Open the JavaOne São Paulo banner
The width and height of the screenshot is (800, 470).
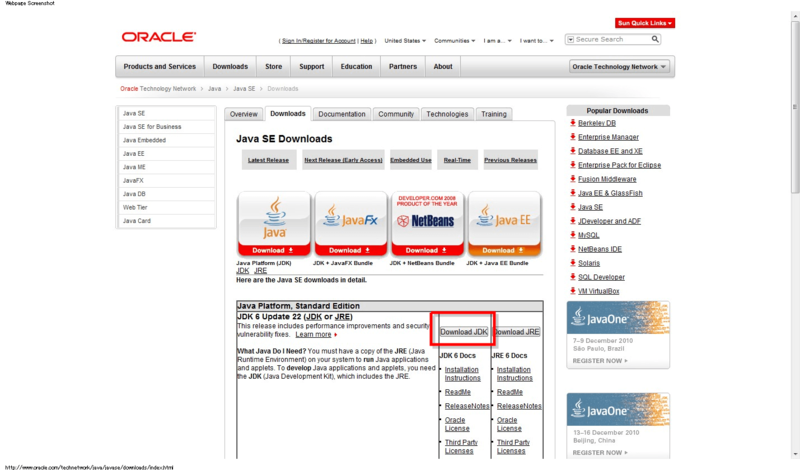click(618, 335)
